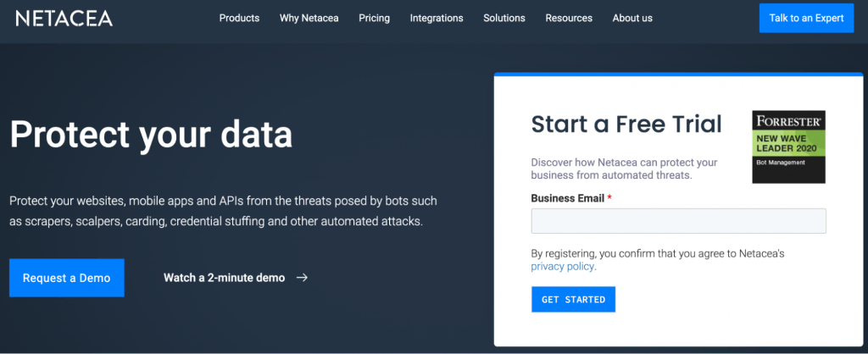Open the Products menu
This screenshot has width=868, height=354.
(239, 18)
